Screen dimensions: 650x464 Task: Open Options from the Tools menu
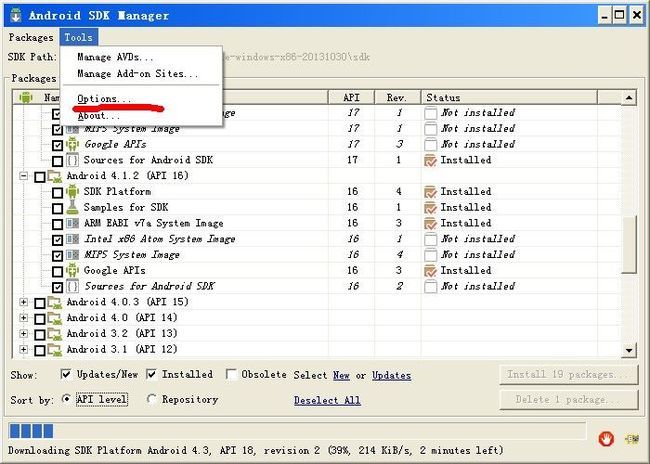[x=104, y=99]
